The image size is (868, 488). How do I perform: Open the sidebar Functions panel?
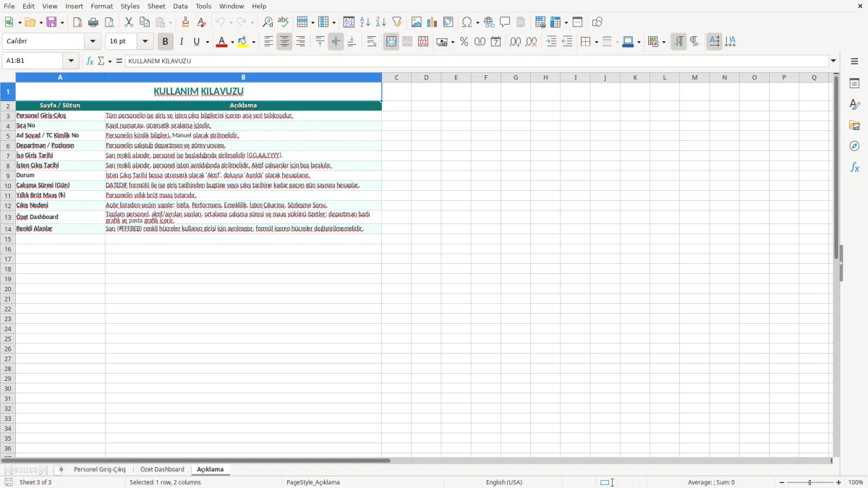854,168
